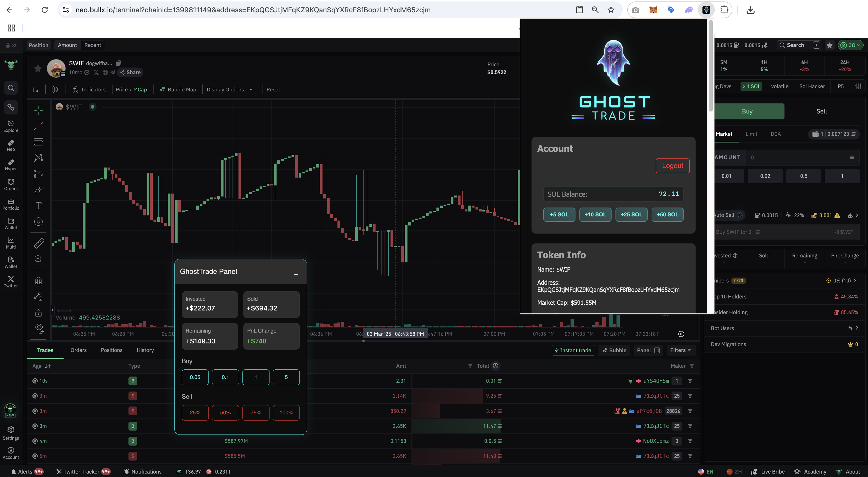Expand the Display Options dropdown

229,89
